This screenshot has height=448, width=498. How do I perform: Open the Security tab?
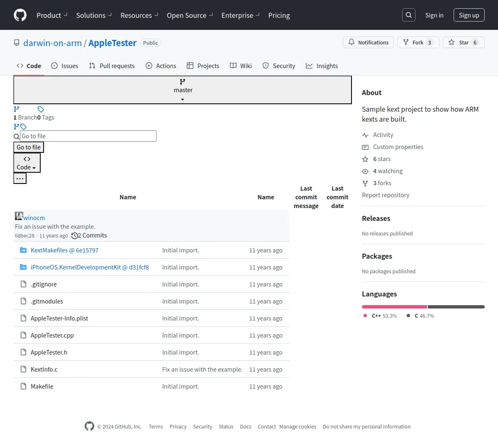279,66
